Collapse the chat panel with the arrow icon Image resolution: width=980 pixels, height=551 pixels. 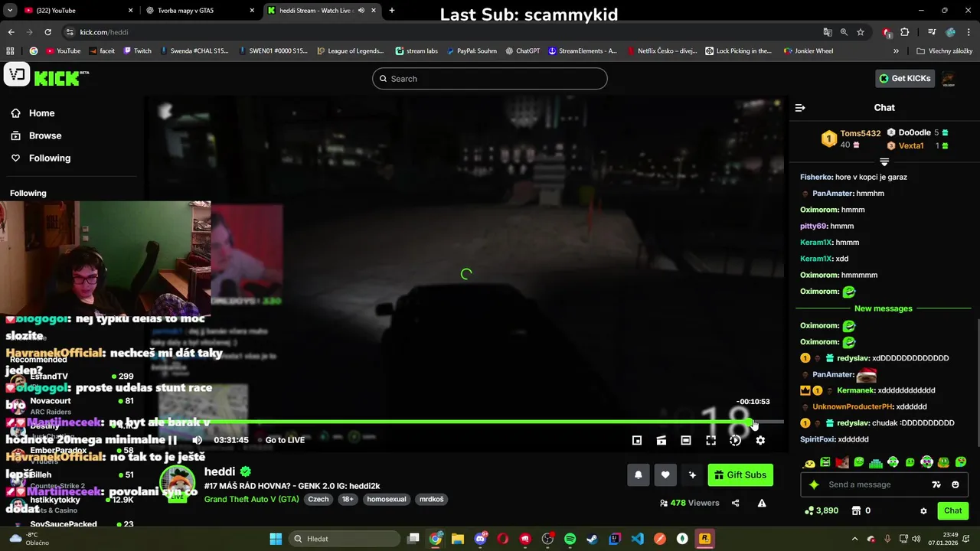[800, 108]
